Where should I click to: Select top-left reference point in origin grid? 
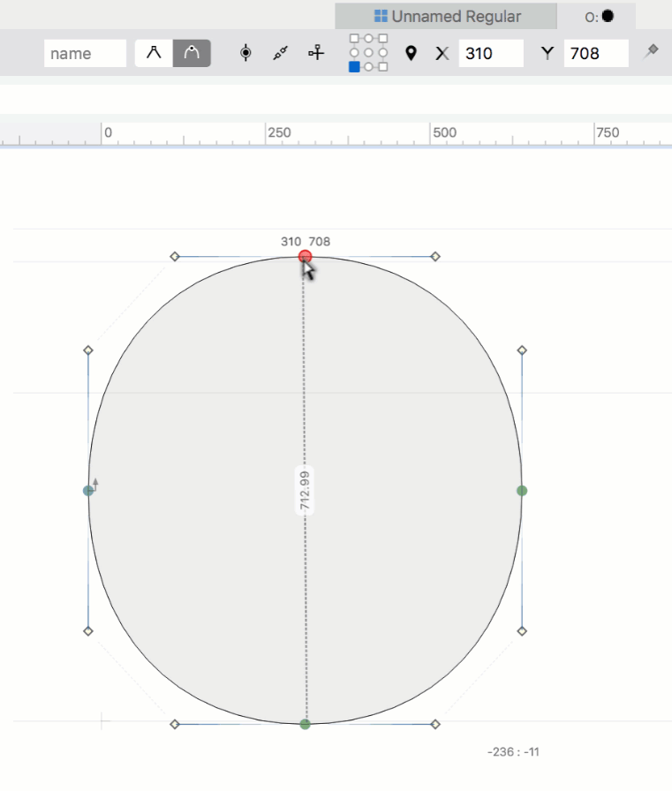354,38
